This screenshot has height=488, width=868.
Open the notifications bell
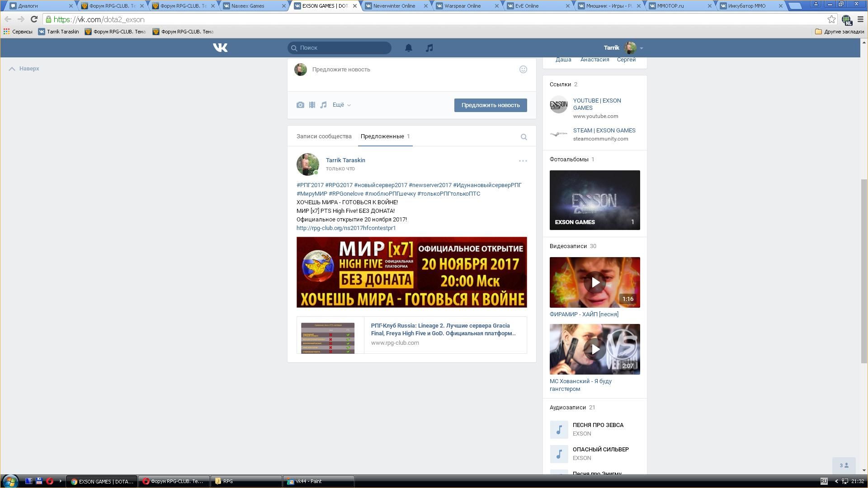click(408, 48)
